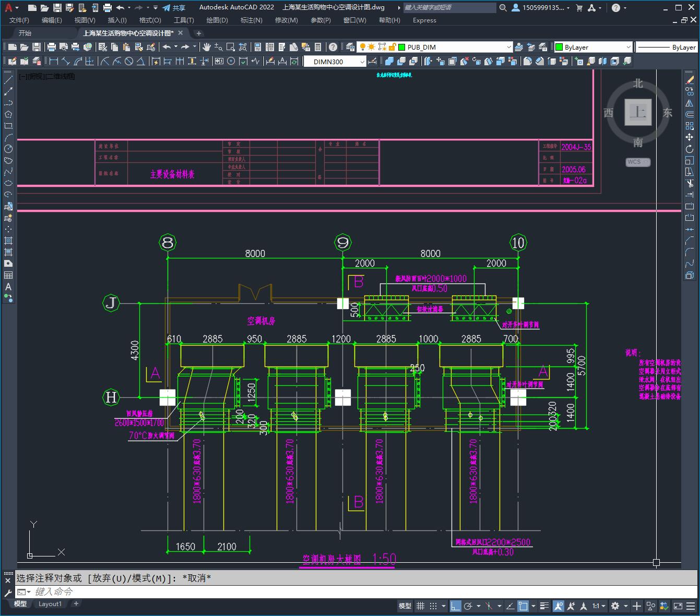Select the Move tool on right toolbar
The width and height of the screenshot is (700, 616).
click(x=690, y=137)
